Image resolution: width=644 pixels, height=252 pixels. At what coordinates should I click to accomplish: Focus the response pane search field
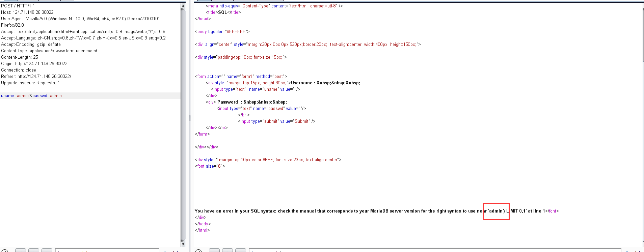[x=435, y=251]
